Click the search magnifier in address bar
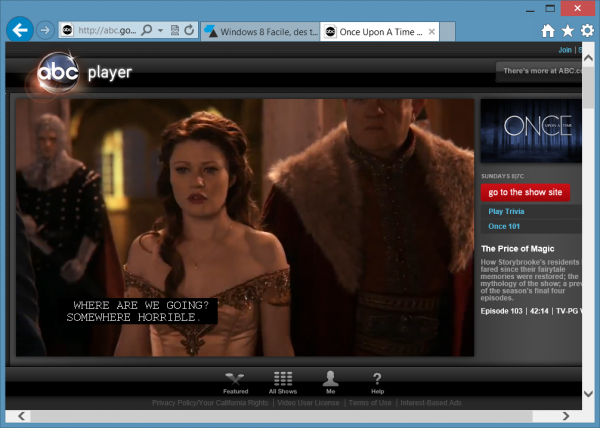This screenshot has width=600, height=428. point(147,30)
